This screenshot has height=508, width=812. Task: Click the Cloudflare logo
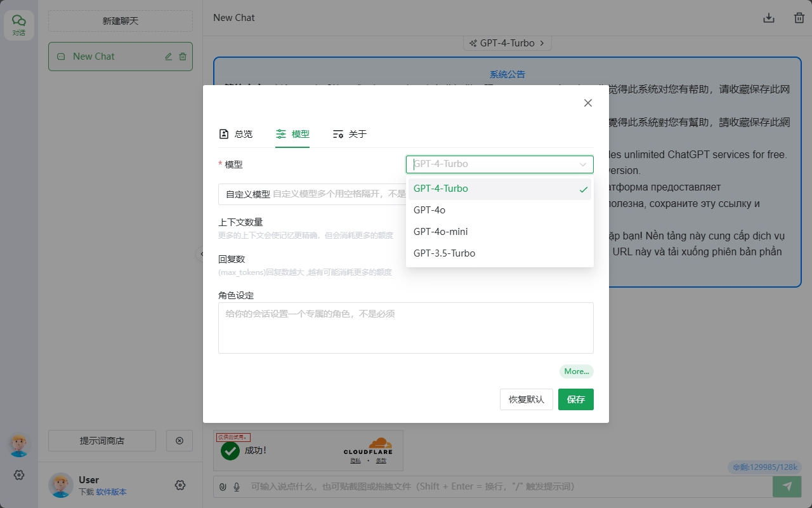point(368,446)
